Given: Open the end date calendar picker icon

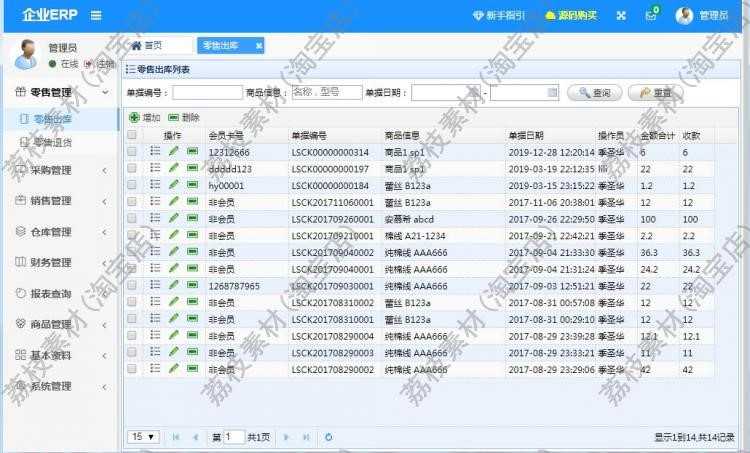Looking at the screenshot, I should pos(552,92).
